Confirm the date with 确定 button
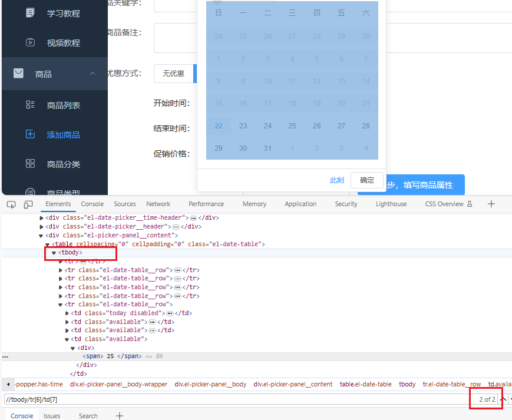Screen dimensions: 512x420 [x=368, y=181]
